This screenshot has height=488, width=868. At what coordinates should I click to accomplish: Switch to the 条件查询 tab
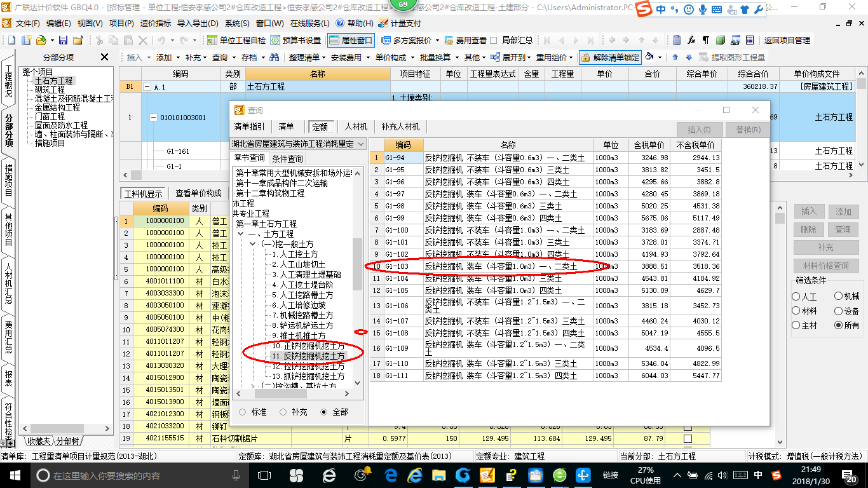click(287, 159)
